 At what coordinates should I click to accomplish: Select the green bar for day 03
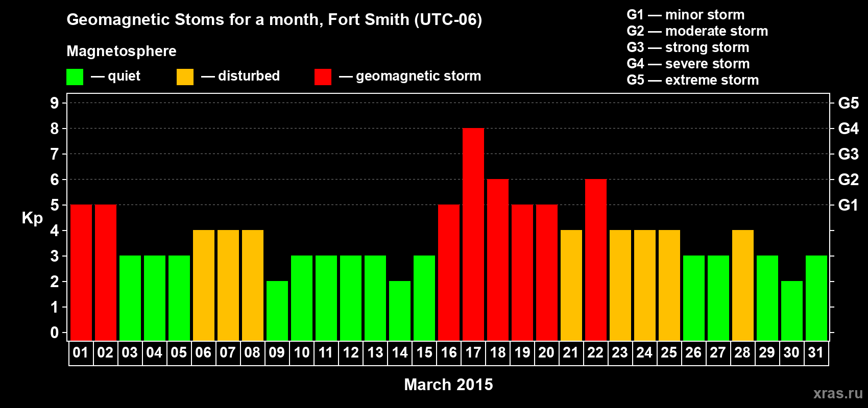130,298
